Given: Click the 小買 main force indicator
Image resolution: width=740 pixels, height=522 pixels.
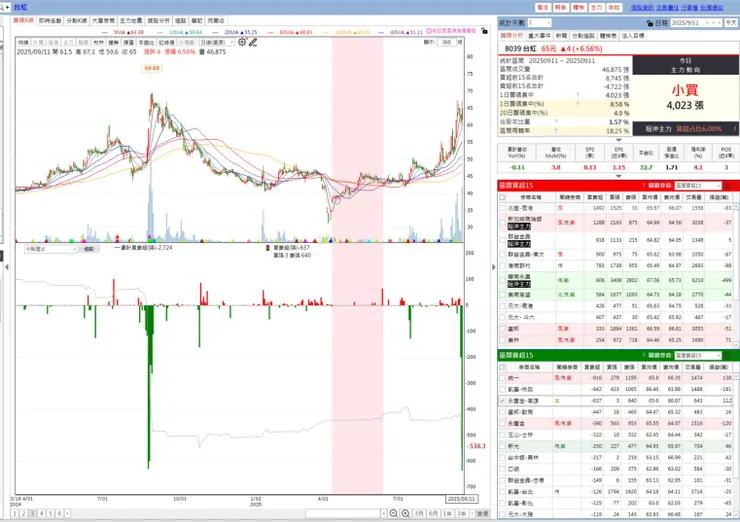Looking at the screenshot, I should click(685, 90).
